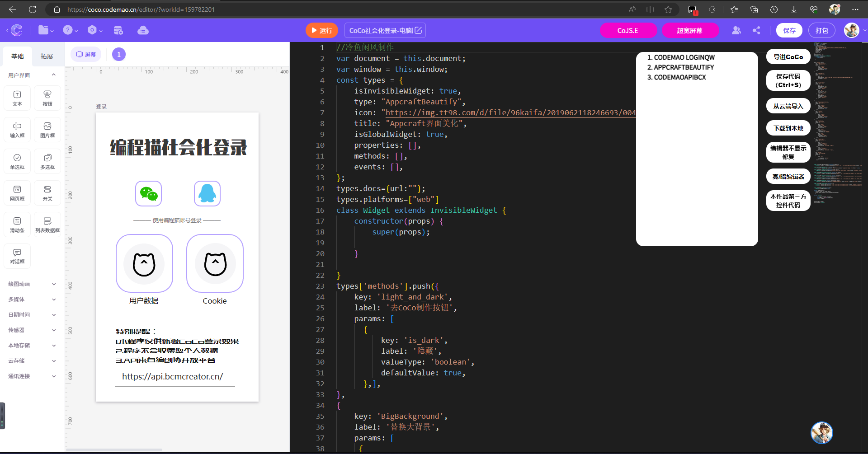
Task: Select the 开关 switch widget
Action: coord(47,193)
